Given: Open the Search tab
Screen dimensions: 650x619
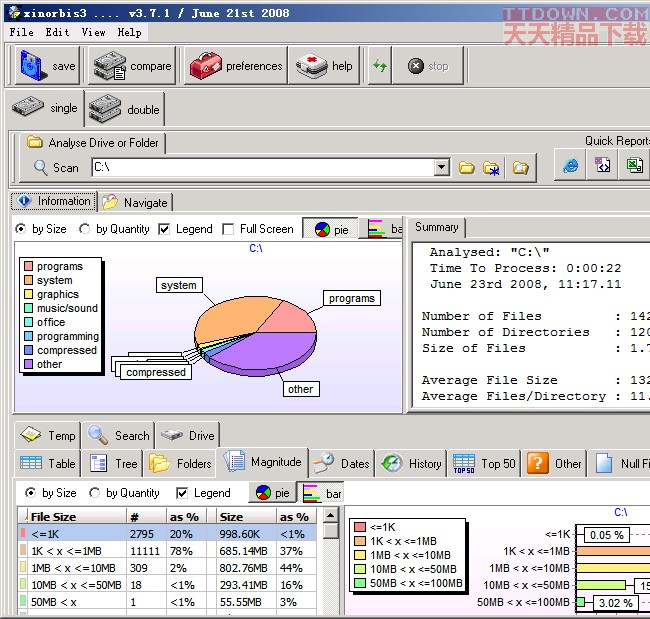Looking at the screenshot, I should [118, 435].
